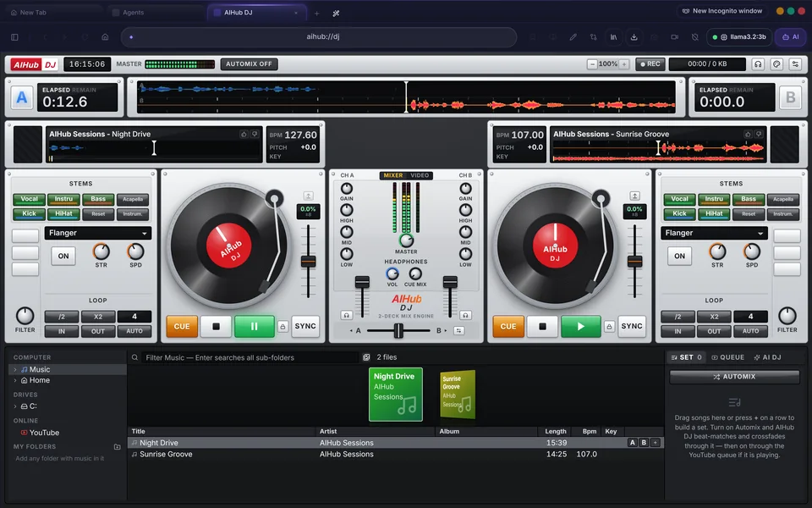Click the crossfader handle between A and B
Image resolution: width=812 pixels, height=508 pixels.
(398, 330)
